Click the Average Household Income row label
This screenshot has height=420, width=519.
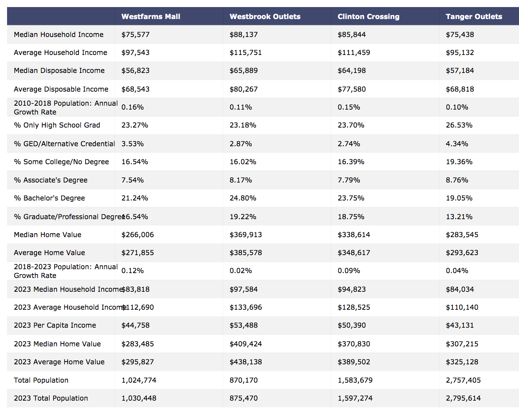[61, 52]
